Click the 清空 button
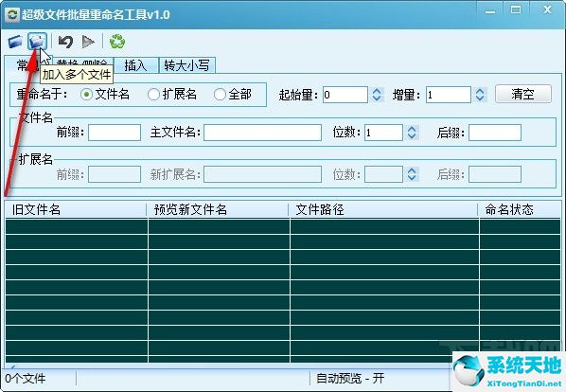Viewport: 566px width, 392px height. (523, 94)
